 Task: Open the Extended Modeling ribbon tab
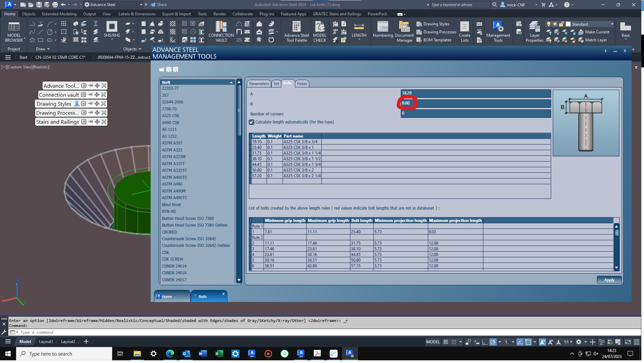point(59,14)
